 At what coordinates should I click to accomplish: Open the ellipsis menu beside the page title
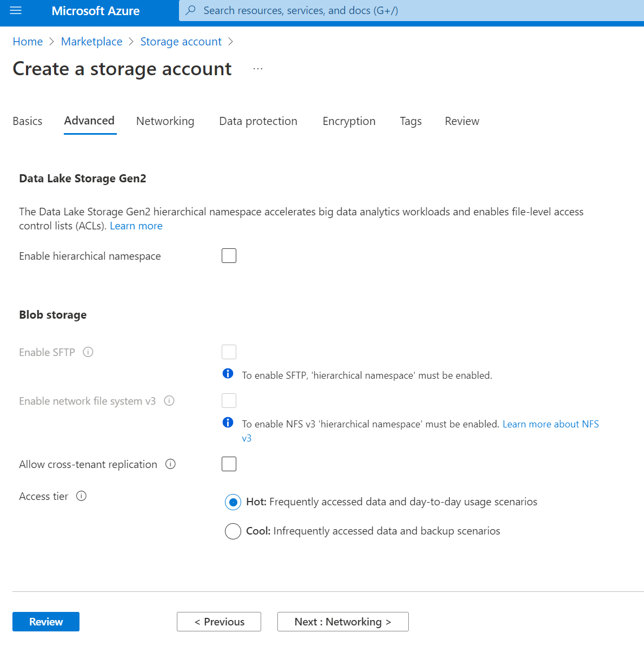[258, 68]
